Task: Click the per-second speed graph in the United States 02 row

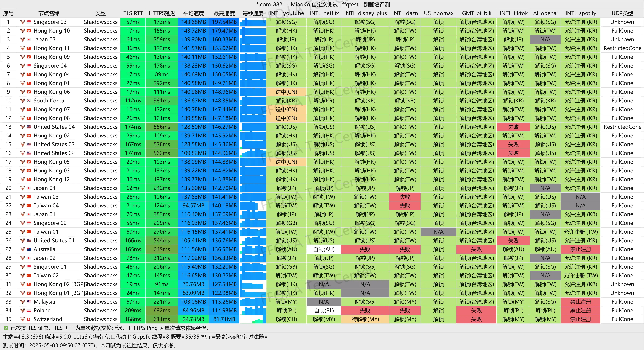Action: [253, 153]
